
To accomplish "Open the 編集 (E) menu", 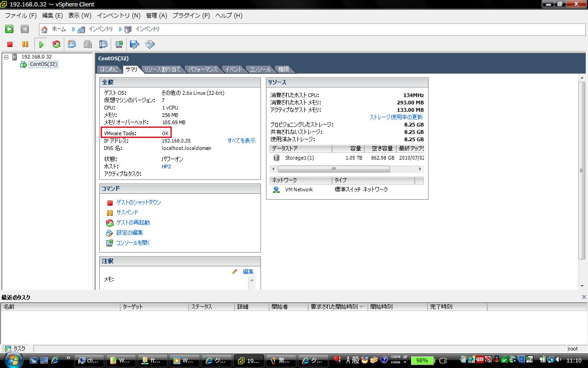I will tap(52, 15).
